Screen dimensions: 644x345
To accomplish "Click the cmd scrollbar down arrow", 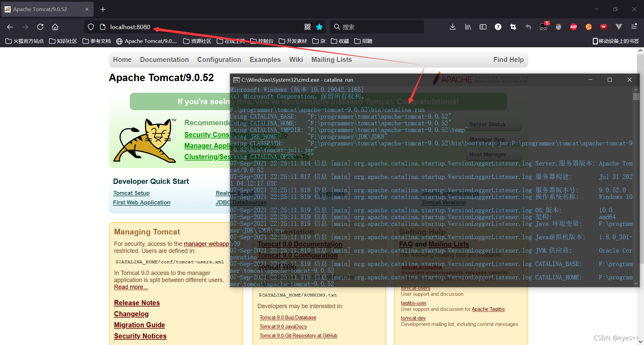I will 636,283.
